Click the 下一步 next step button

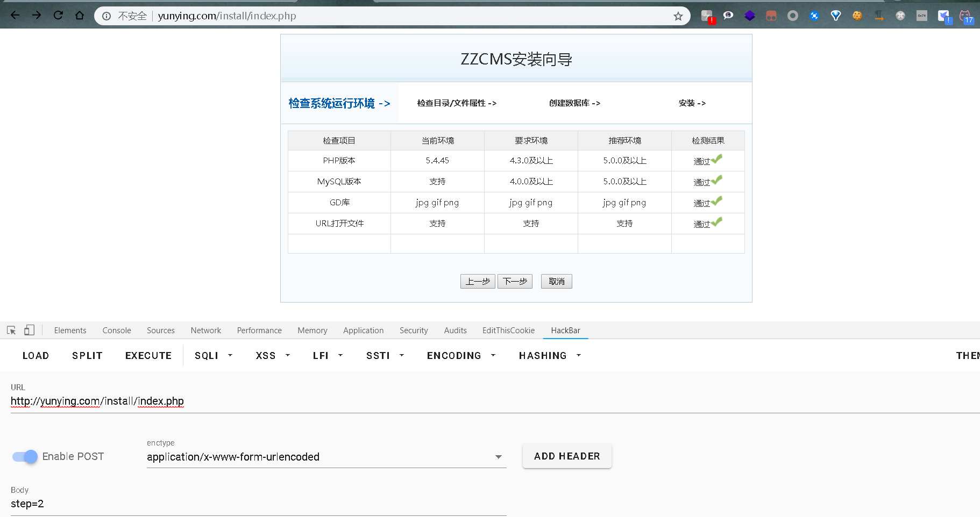pos(515,281)
